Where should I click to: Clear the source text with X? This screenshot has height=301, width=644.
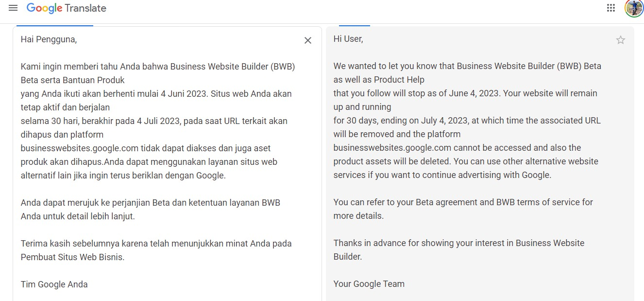click(308, 40)
